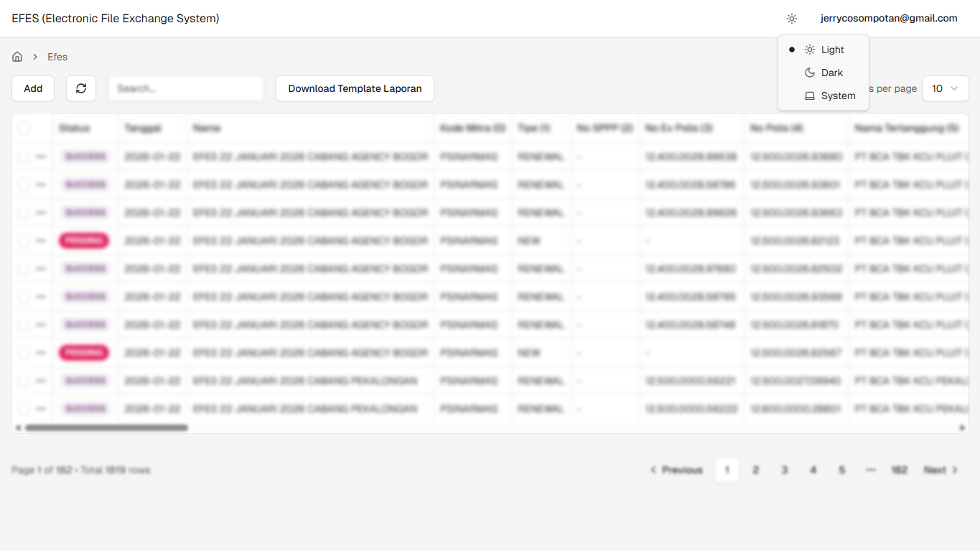The image size is (980, 551).
Task: Tick the select-all checkbox in table header
Action: point(24,129)
